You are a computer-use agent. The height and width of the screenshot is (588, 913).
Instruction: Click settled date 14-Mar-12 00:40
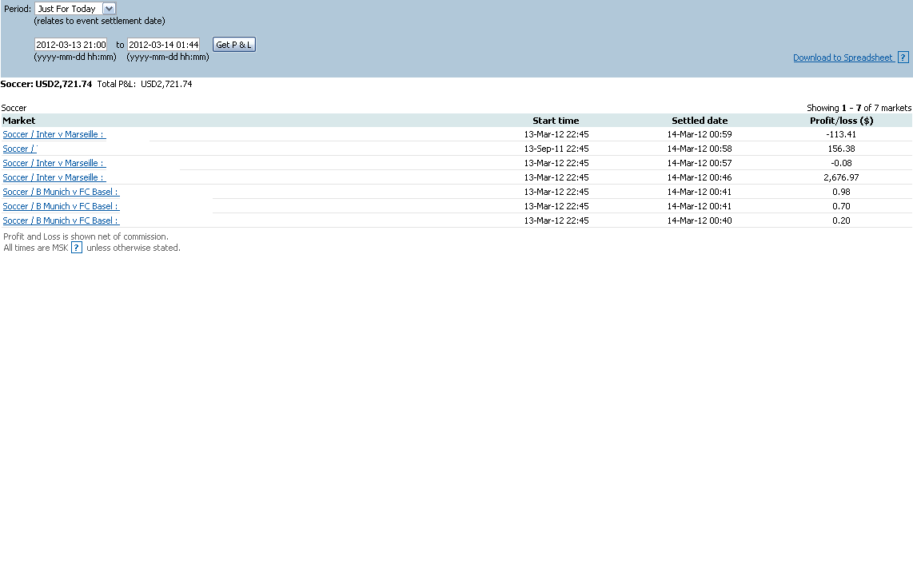[x=700, y=221]
